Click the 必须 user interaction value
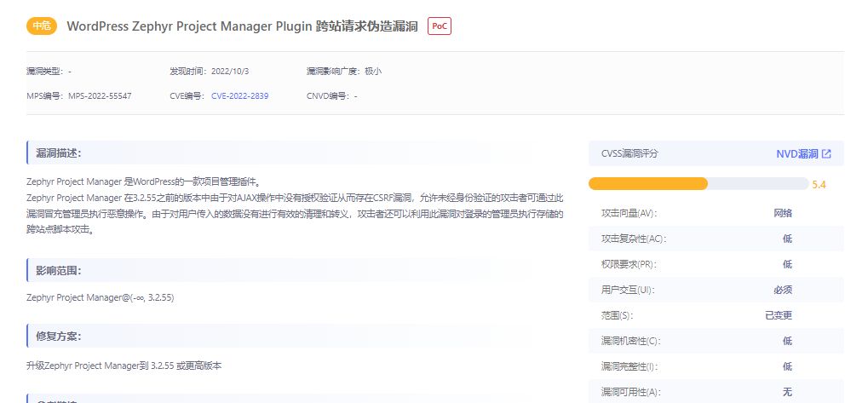This screenshot has height=403, width=868. pyautogui.click(x=783, y=290)
